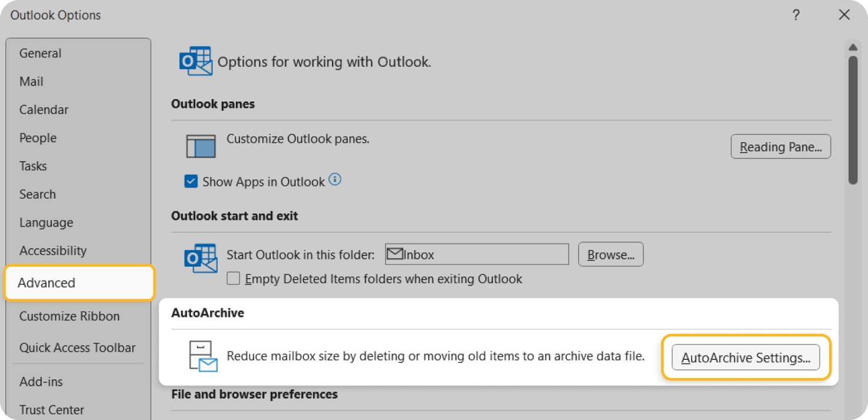Switch to the Advanced settings category

point(45,283)
